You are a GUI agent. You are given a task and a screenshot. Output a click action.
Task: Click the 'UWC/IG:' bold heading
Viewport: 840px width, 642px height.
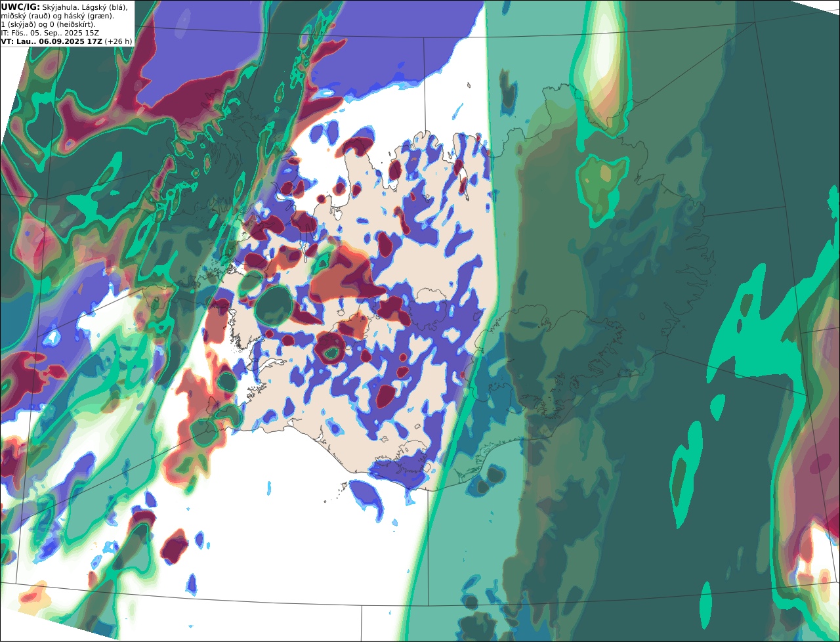pyautogui.click(x=20, y=7)
